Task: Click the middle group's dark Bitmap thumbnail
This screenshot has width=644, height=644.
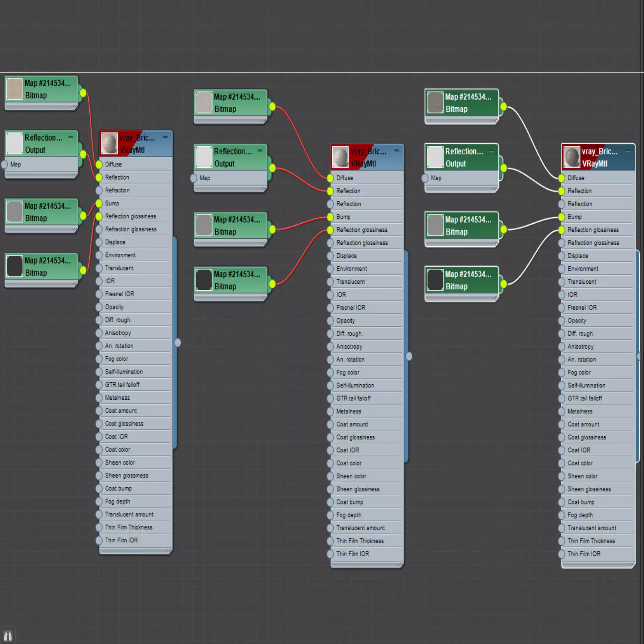Action: coord(204,279)
